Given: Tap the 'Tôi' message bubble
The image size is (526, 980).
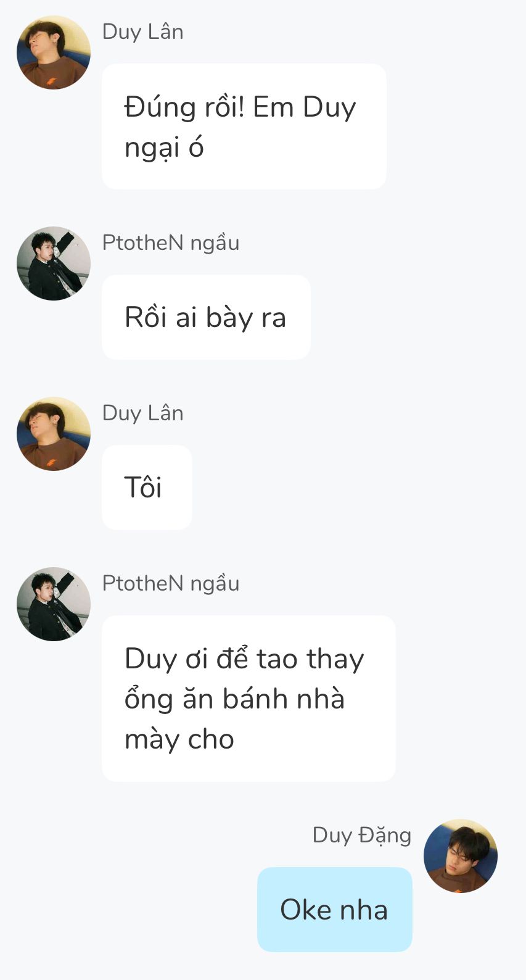Looking at the screenshot, I should point(147,488).
